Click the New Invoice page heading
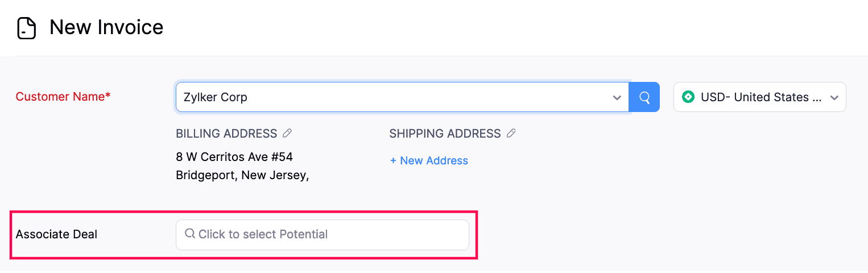Screen dimensions: 868x273 click(x=106, y=27)
